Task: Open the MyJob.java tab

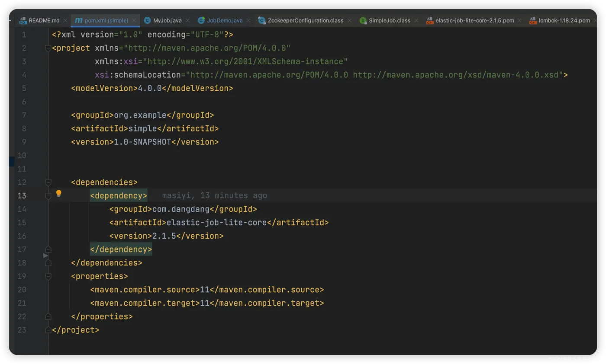Action: tap(168, 20)
